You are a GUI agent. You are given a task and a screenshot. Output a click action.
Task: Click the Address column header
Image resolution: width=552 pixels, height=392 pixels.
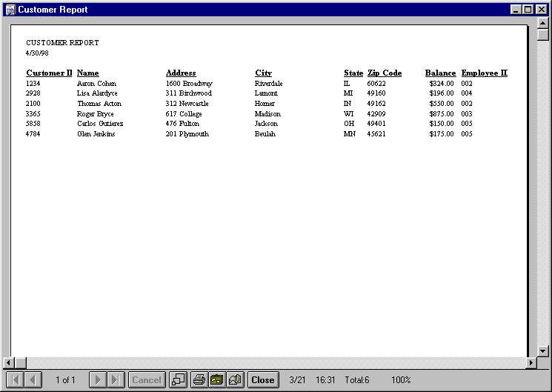click(x=181, y=73)
